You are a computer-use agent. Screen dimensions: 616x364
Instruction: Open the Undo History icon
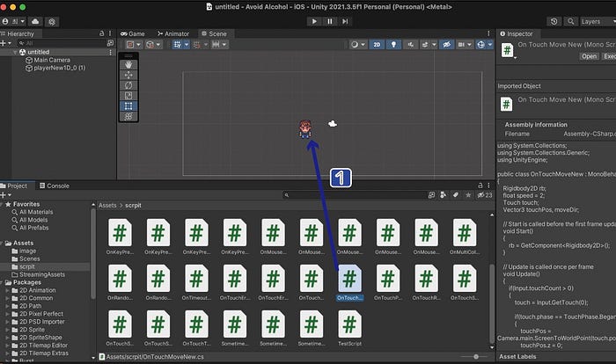click(554, 21)
